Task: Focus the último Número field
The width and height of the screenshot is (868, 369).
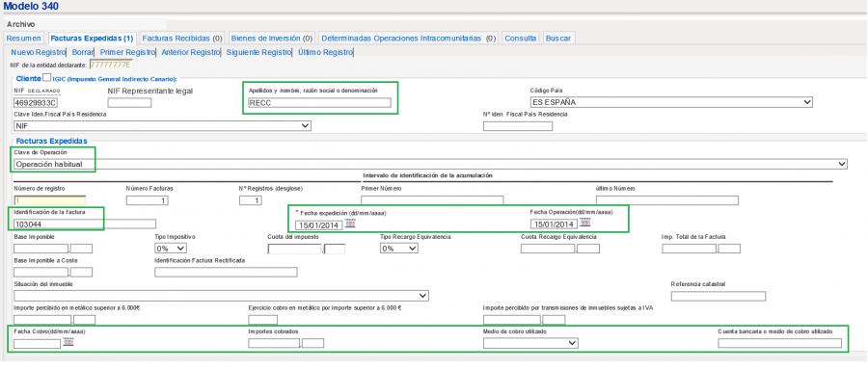Action: click(x=667, y=200)
